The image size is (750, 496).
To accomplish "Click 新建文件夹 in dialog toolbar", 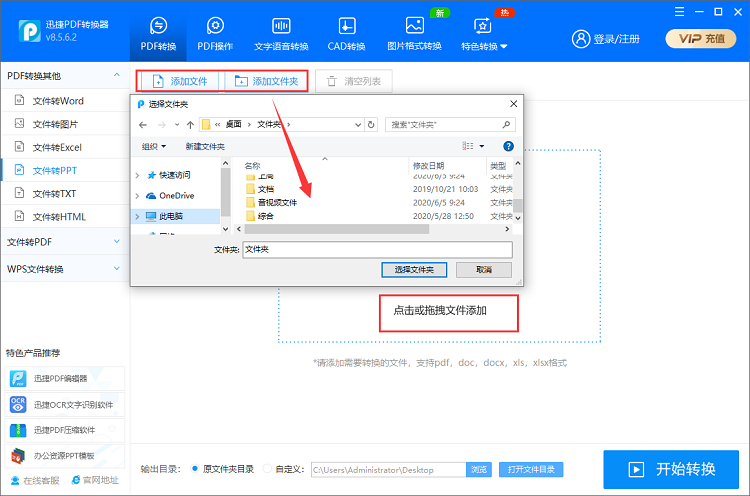I will (x=205, y=146).
